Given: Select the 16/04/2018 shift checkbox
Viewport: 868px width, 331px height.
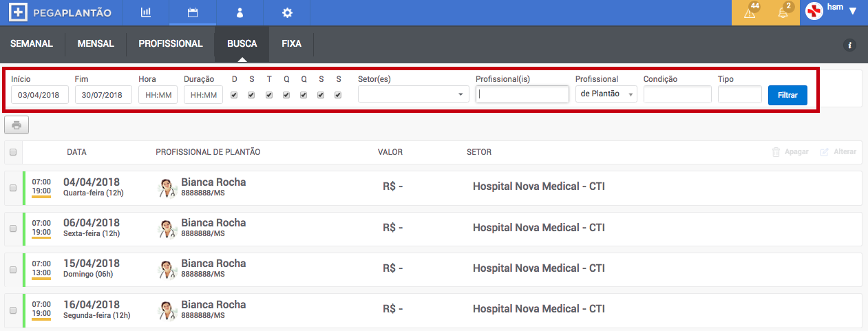Looking at the screenshot, I should [x=13, y=310].
